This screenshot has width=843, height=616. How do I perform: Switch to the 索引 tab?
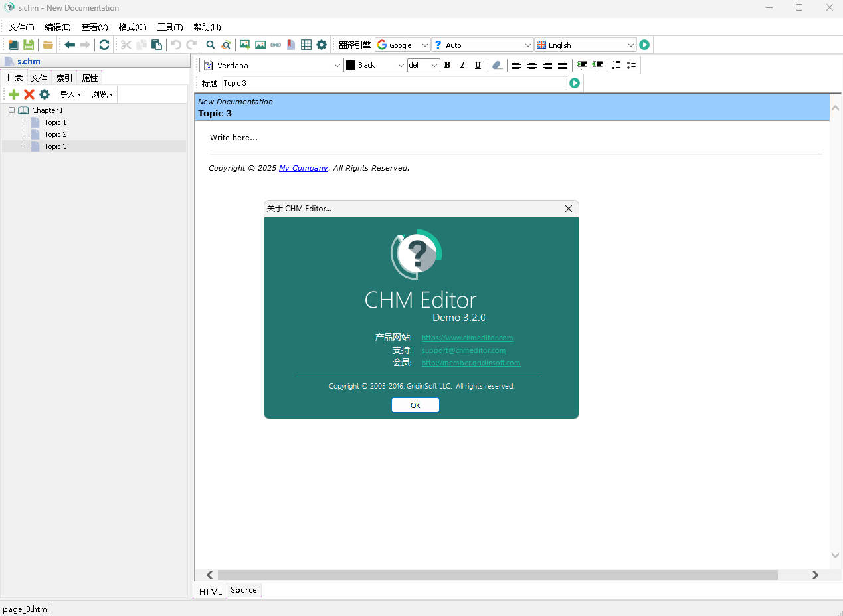pos(64,78)
